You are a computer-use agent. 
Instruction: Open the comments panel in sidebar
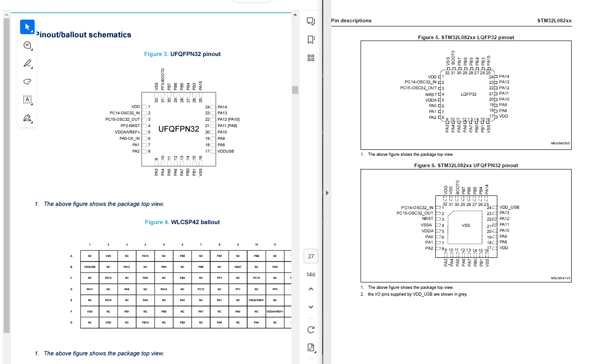(310, 21)
